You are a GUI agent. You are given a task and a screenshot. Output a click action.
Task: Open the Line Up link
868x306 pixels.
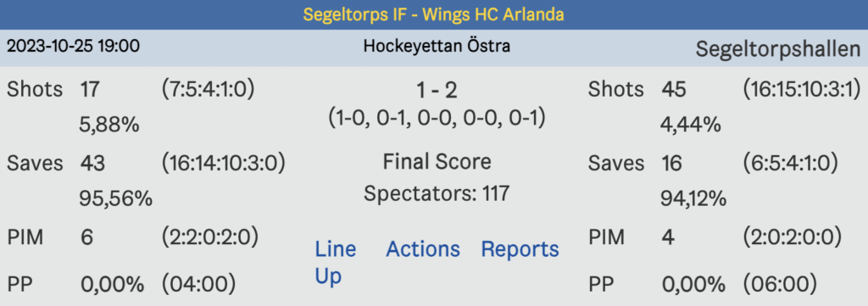336,262
